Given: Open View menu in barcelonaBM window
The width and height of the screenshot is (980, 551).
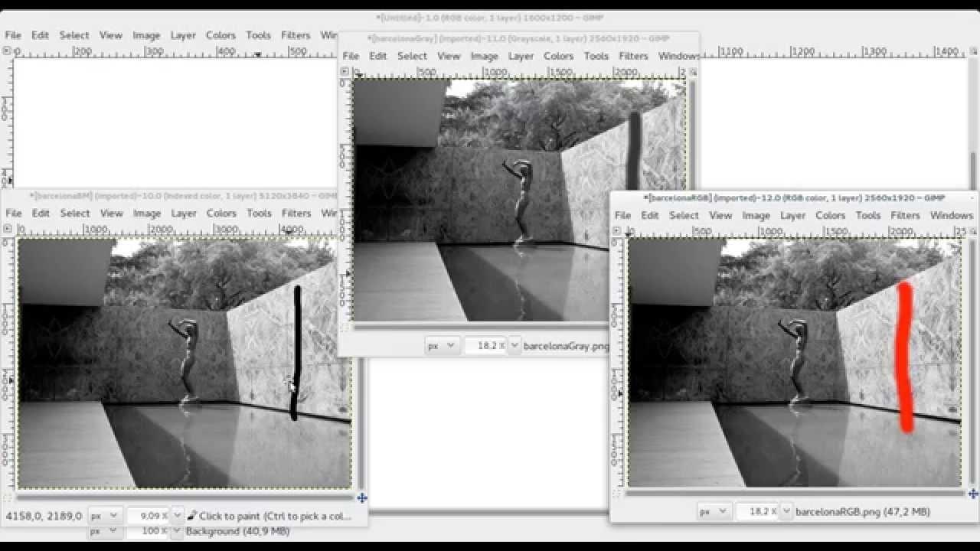Looking at the screenshot, I should [112, 214].
